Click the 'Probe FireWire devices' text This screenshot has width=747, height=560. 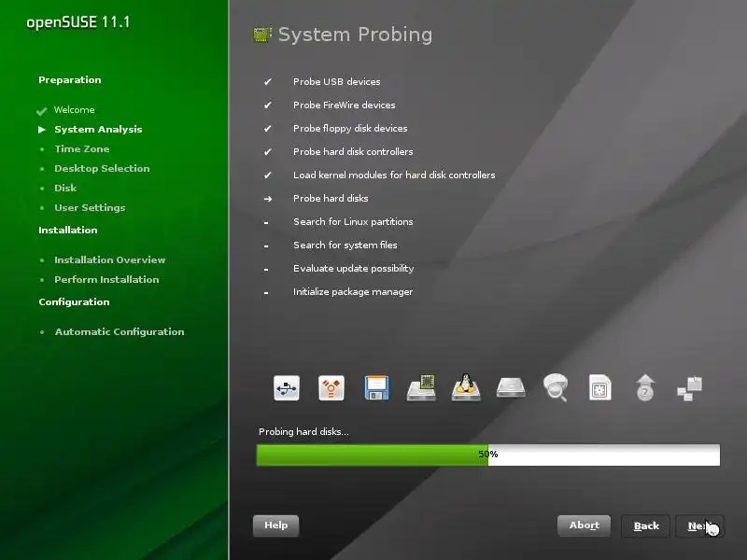pos(344,105)
